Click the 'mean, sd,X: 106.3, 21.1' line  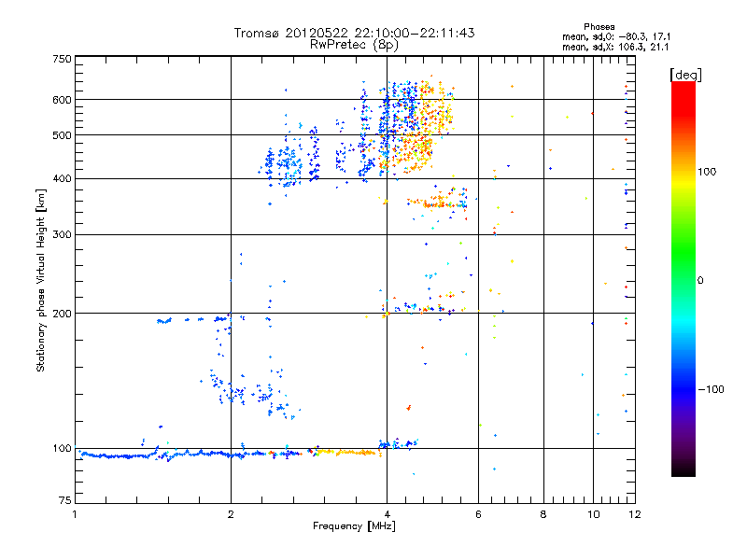pyautogui.click(x=615, y=47)
